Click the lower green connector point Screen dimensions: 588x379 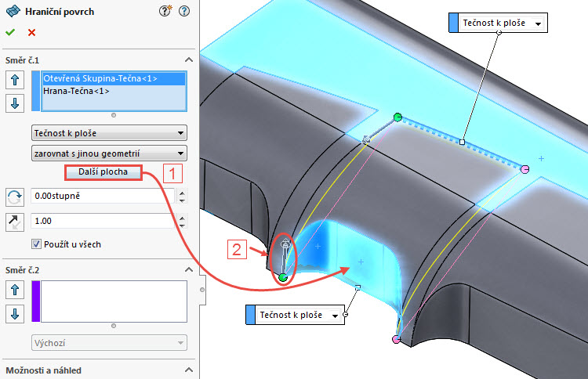283,277
